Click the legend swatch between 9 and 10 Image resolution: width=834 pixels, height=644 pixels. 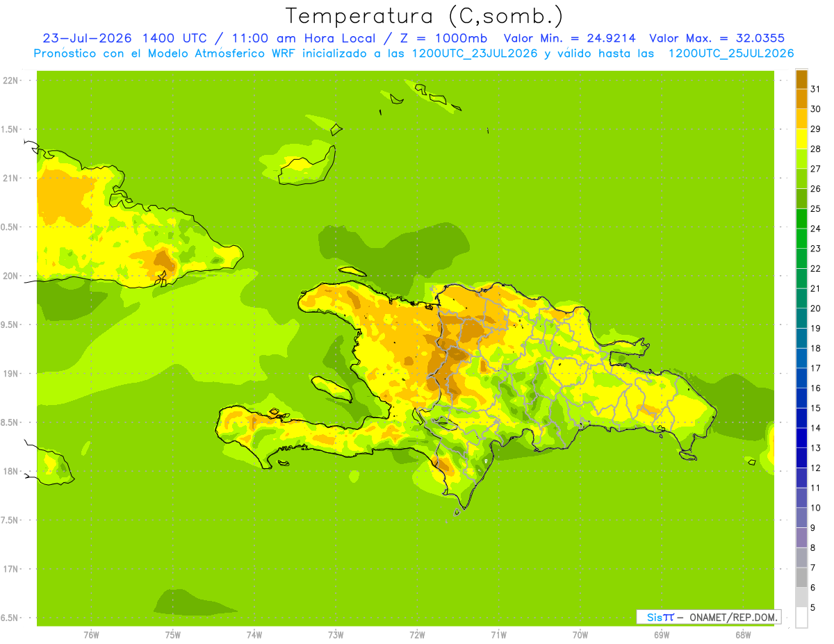point(801,518)
